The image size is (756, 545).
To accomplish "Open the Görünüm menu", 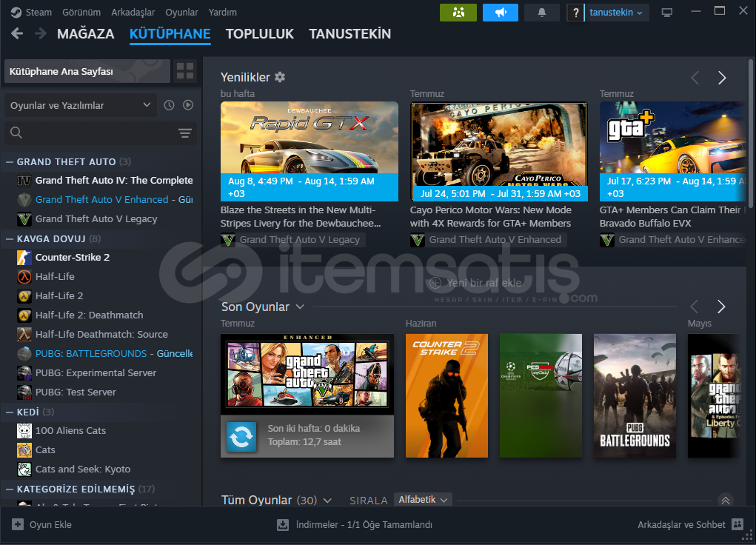I will click(81, 12).
